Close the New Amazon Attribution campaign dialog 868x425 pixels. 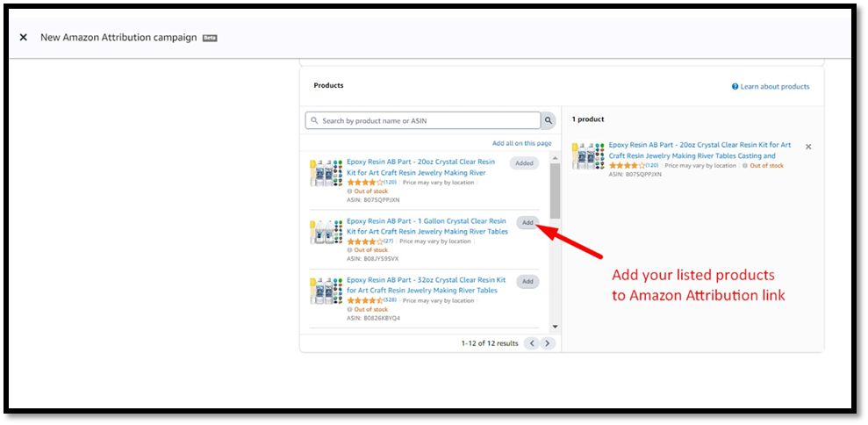[x=23, y=38]
